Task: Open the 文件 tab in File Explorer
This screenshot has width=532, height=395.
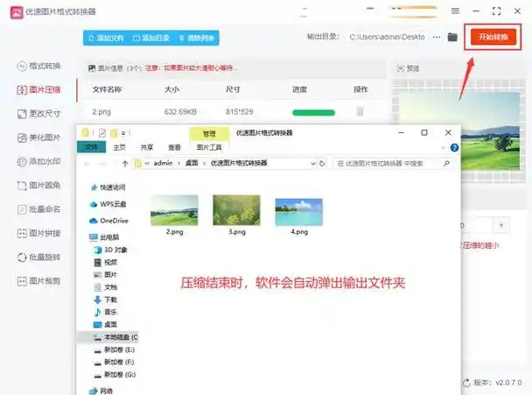Action: pos(91,147)
